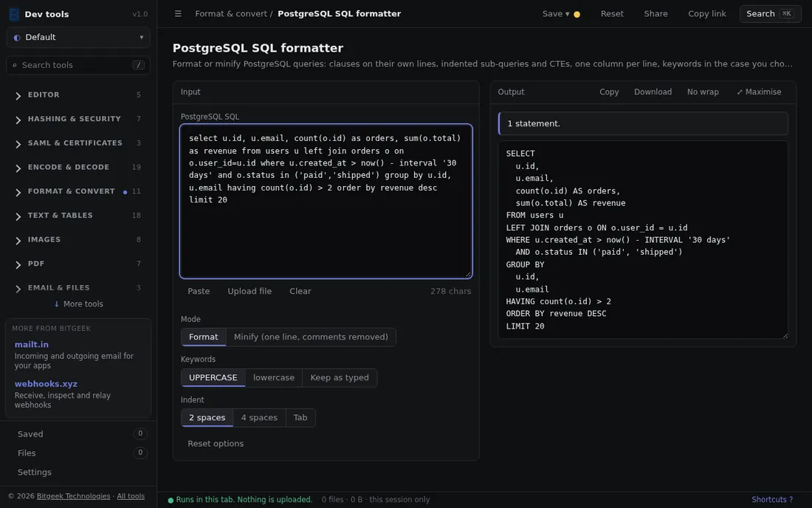
Task: Click Format & convert breadcrumb
Action: click(231, 14)
